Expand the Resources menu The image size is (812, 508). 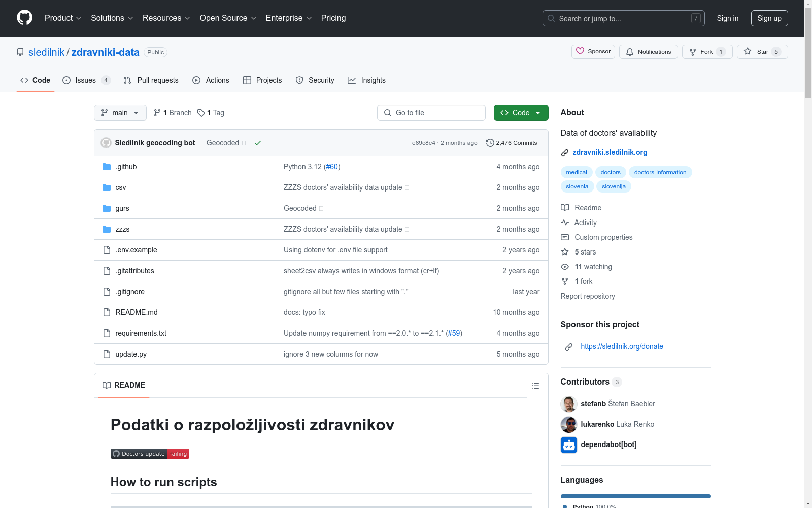coord(166,18)
